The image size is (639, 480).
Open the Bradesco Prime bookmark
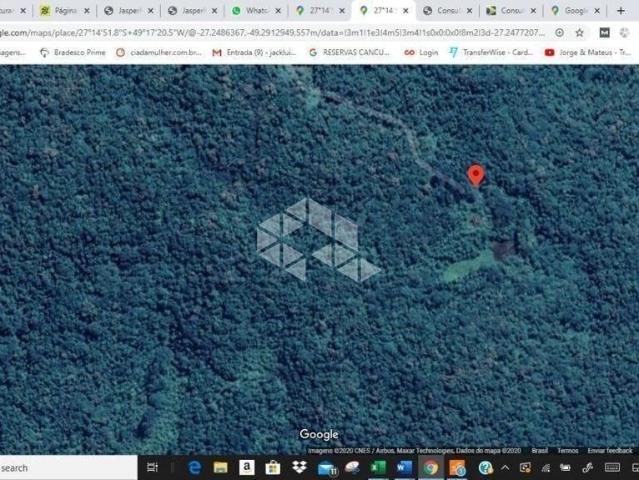73,52
